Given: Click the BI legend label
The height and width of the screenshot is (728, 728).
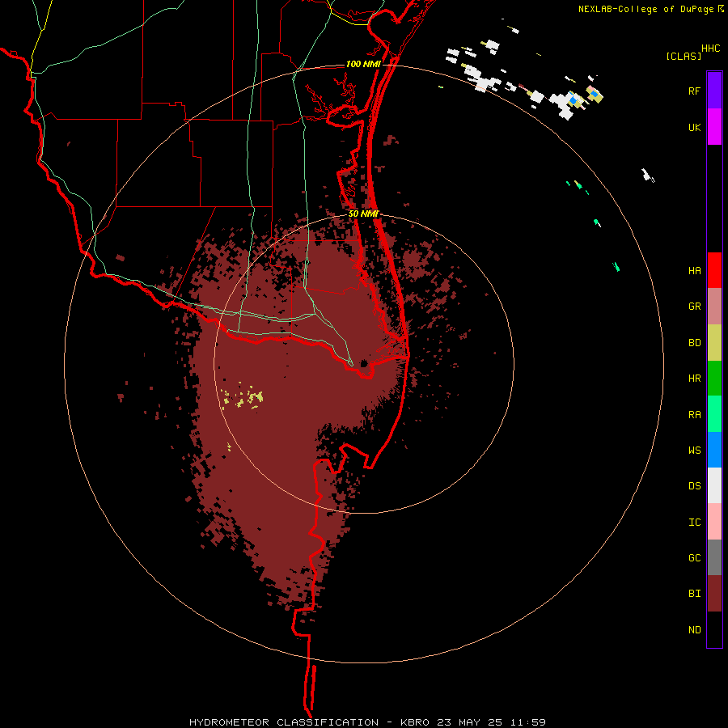Looking at the screenshot, I should 694,594.
